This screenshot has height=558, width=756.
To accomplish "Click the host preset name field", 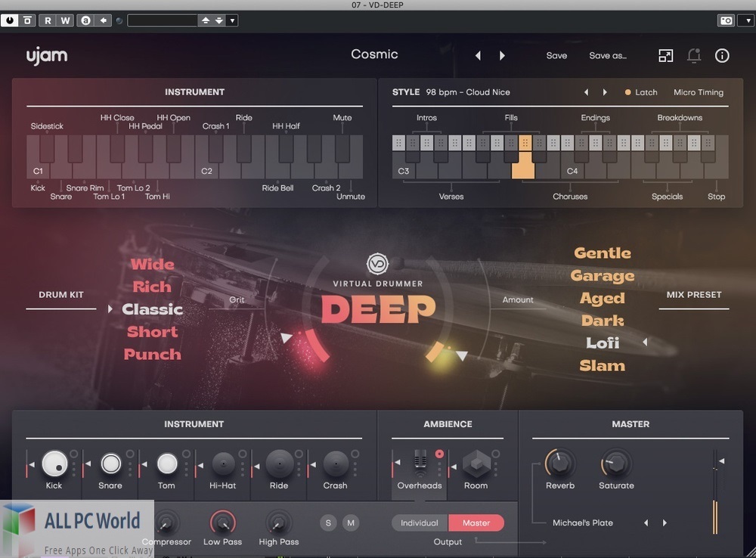I will pos(163,20).
